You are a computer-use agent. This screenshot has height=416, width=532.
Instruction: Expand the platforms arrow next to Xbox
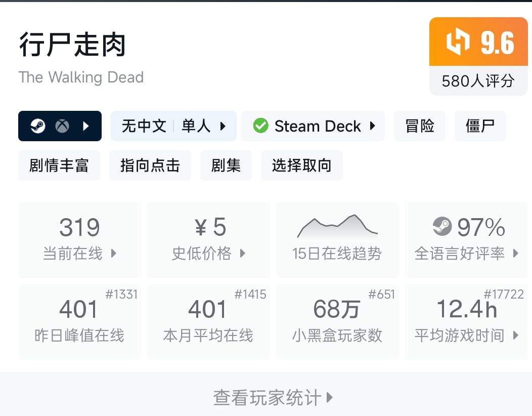[86, 126]
